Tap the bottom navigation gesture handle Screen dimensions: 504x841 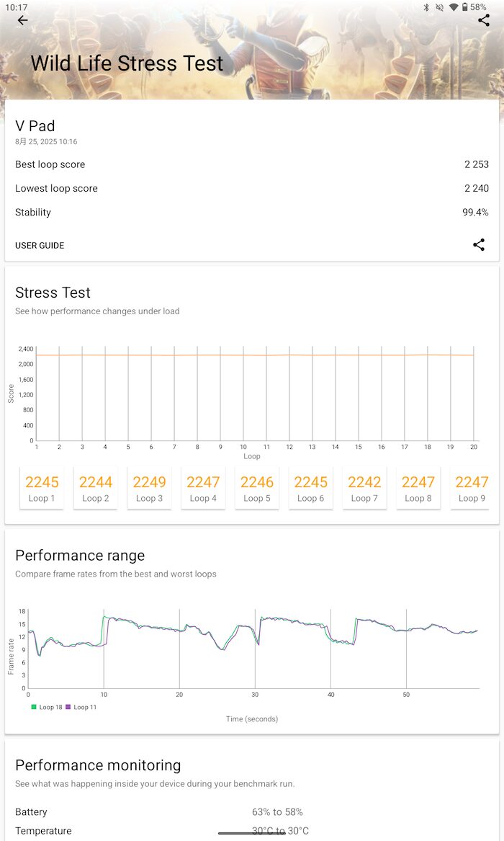click(x=252, y=833)
